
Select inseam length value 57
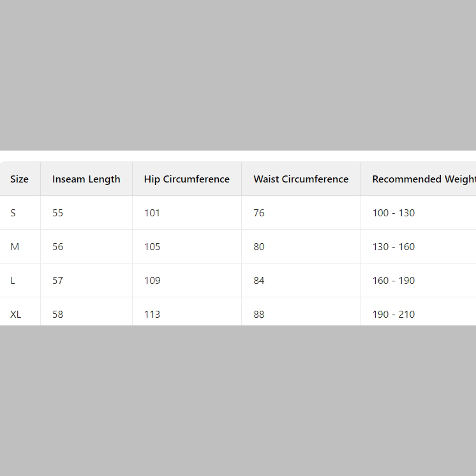(x=58, y=281)
